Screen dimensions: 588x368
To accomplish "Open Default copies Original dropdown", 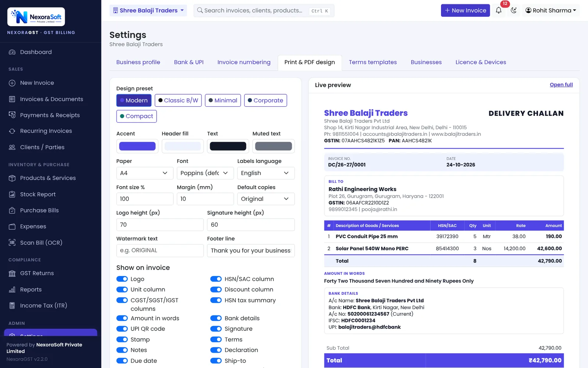I will click(266, 199).
